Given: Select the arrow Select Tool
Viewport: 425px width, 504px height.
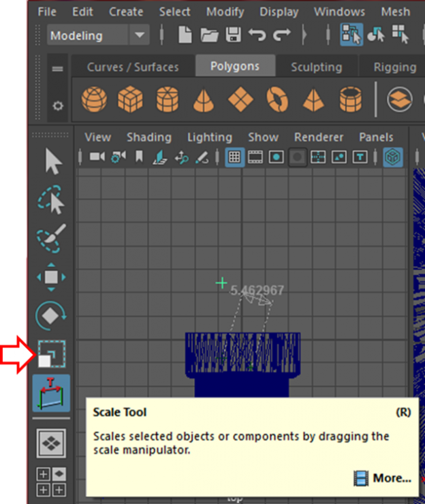Looking at the screenshot, I should pyautogui.click(x=52, y=161).
